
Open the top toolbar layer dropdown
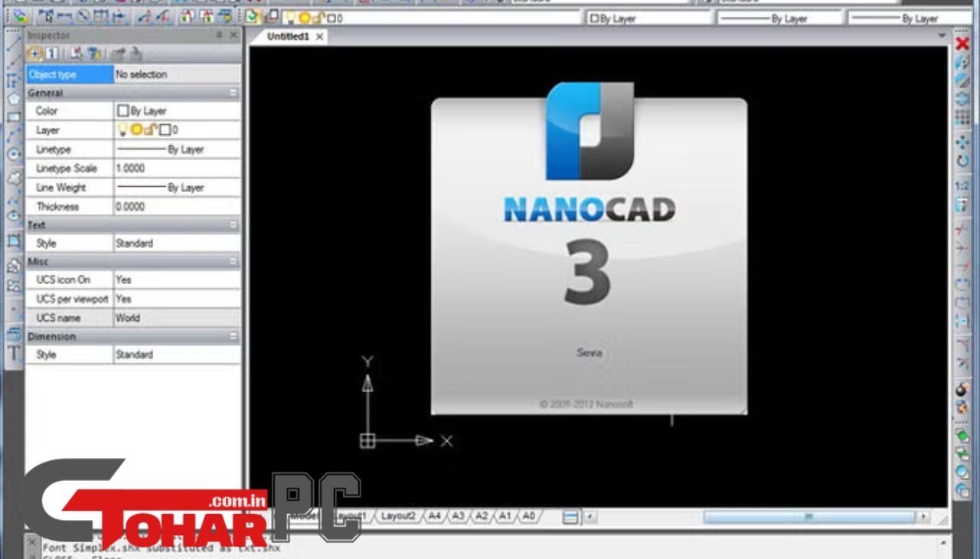point(431,17)
